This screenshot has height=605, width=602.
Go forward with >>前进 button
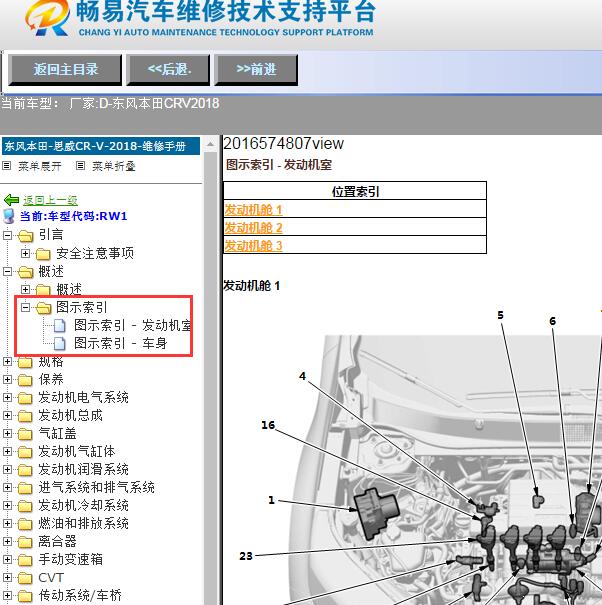tap(256, 70)
